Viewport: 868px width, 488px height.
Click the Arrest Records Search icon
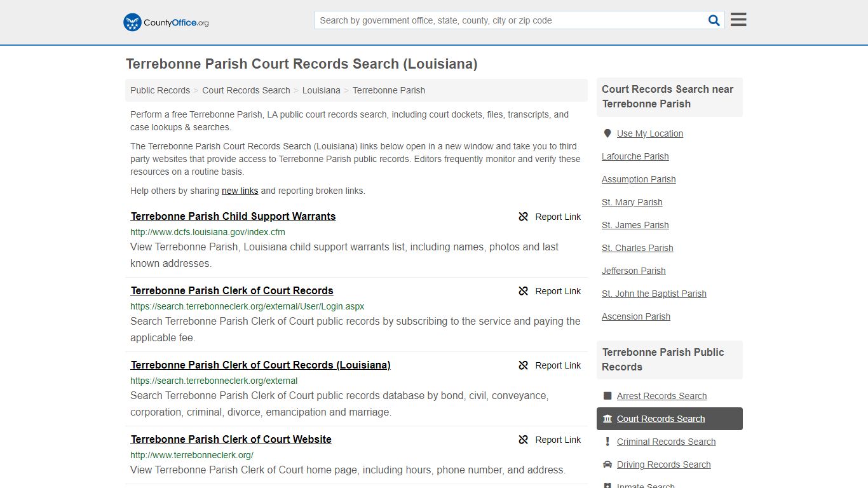pos(607,396)
